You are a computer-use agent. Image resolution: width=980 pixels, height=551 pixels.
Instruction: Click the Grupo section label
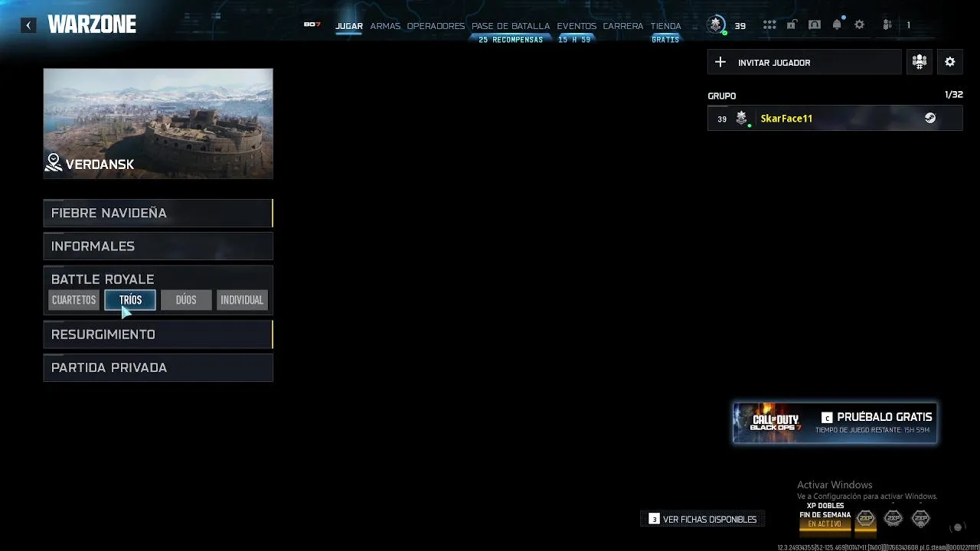tap(721, 96)
